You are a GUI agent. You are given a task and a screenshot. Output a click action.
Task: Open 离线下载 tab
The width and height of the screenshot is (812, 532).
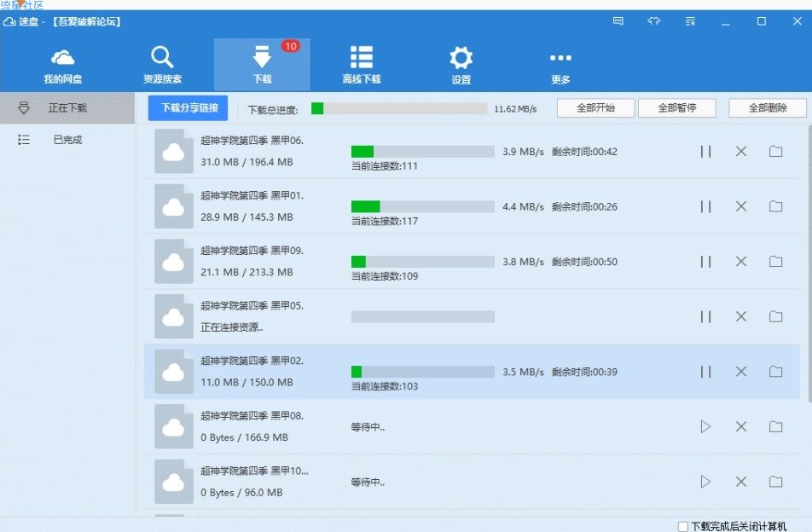pyautogui.click(x=362, y=65)
